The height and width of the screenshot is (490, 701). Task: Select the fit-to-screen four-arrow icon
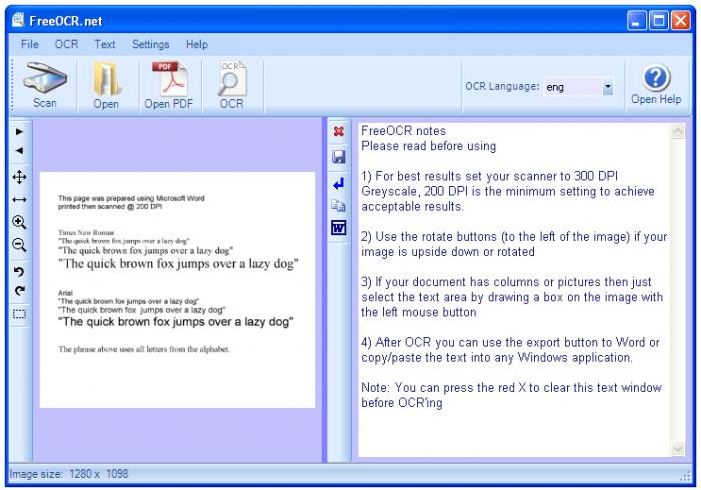point(19,177)
